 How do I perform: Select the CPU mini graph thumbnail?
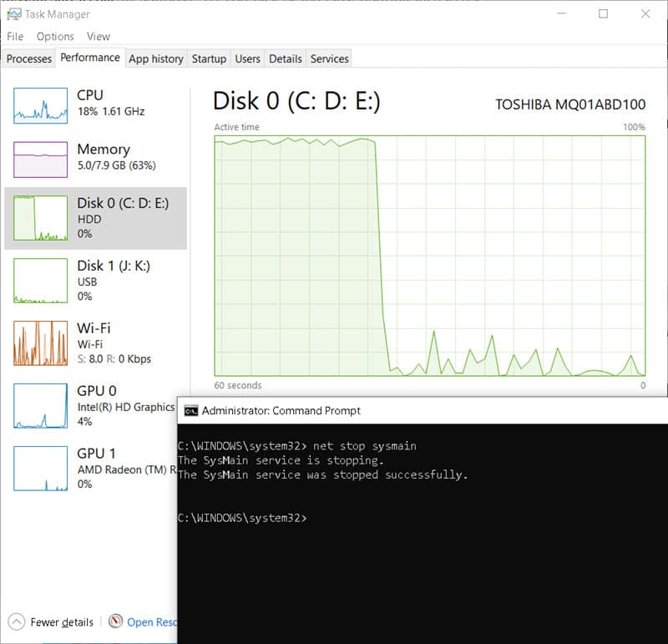40,106
